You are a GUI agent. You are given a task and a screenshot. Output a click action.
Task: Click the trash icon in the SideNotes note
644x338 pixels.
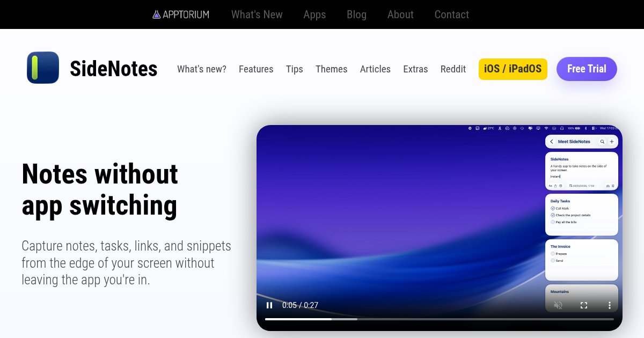[x=613, y=186]
